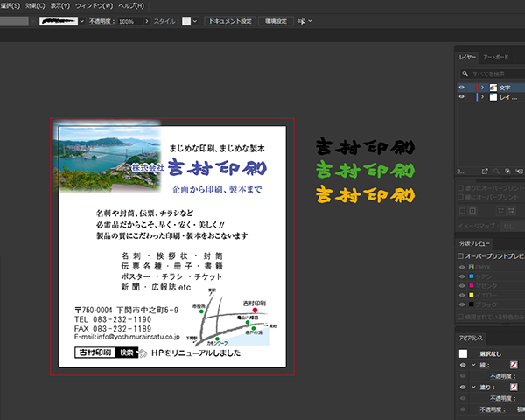This screenshot has width=525, height=420.
Task: Open the ヘルプ(H) menu
Action: [131, 6]
